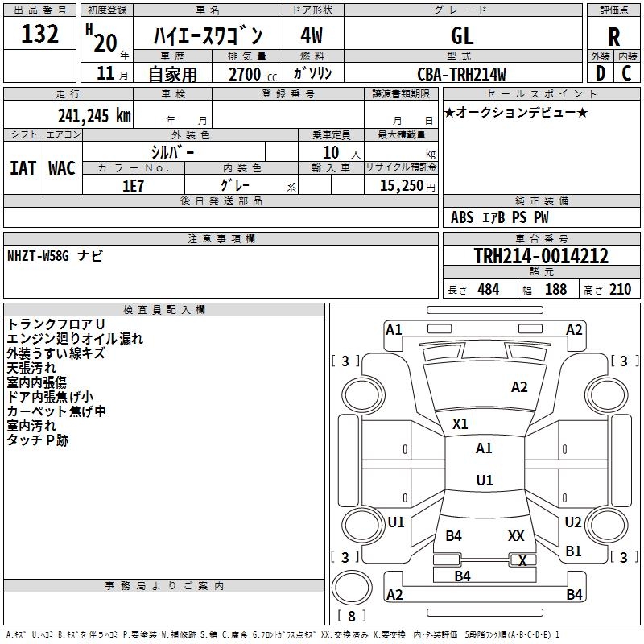Select the car name ハイエースワゴン
This screenshot has width=644, height=644.
(x=208, y=35)
